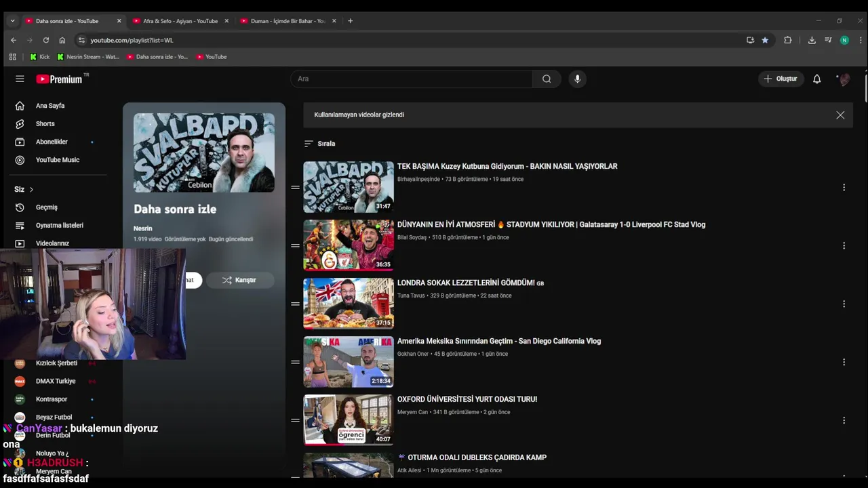
Task: Grab reorder handle of Galatasaray Liverpool video
Action: point(295,245)
